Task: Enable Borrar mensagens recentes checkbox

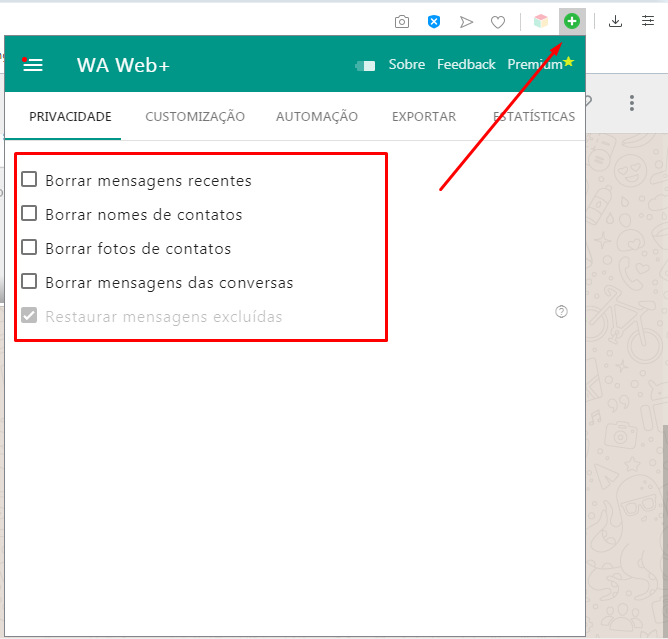Action: point(30,180)
